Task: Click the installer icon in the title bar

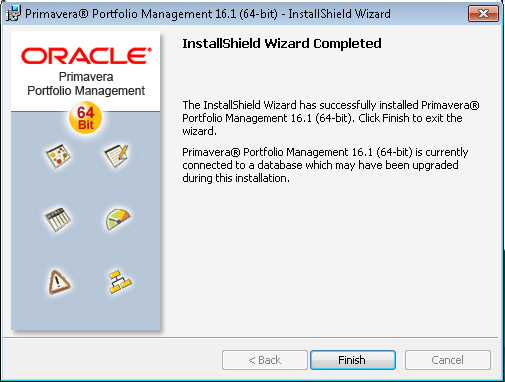Action: click(13, 14)
